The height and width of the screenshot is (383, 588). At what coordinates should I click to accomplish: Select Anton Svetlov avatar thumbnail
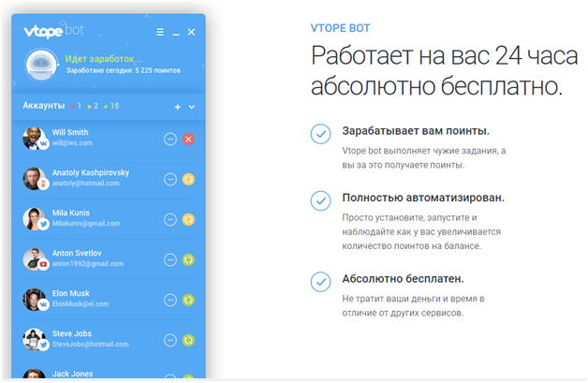tap(35, 258)
